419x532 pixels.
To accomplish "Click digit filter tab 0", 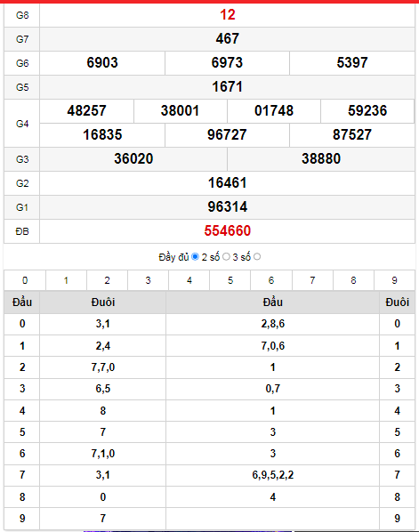I will (x=25, y=280).
